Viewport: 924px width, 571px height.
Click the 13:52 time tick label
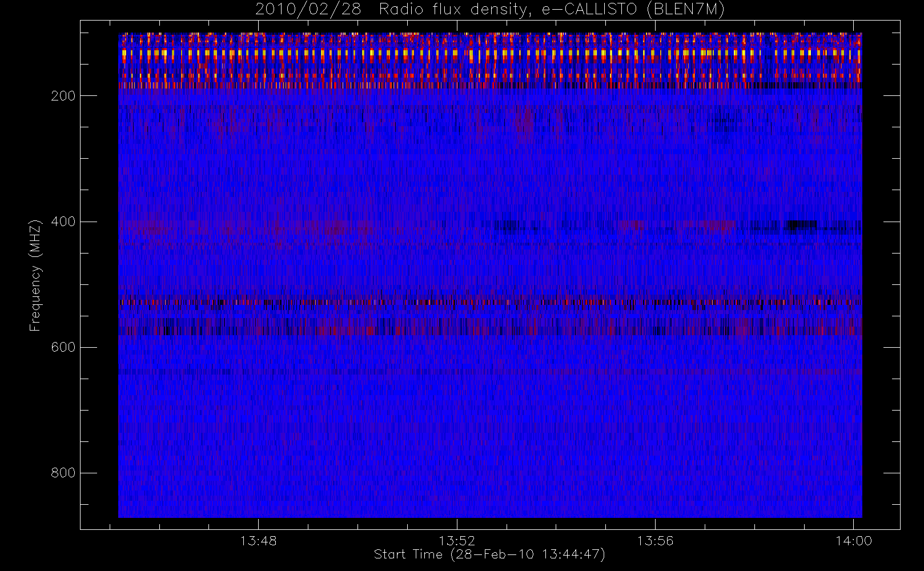[457, 541]
